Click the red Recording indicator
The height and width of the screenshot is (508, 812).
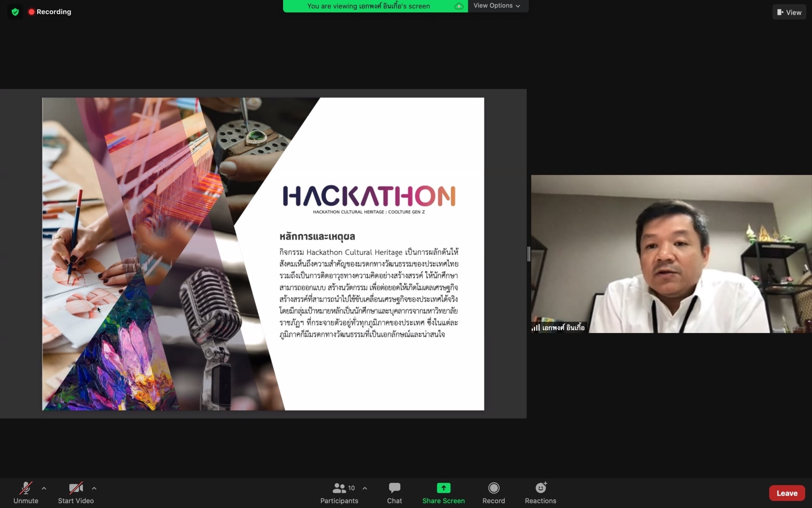(50, 12)
